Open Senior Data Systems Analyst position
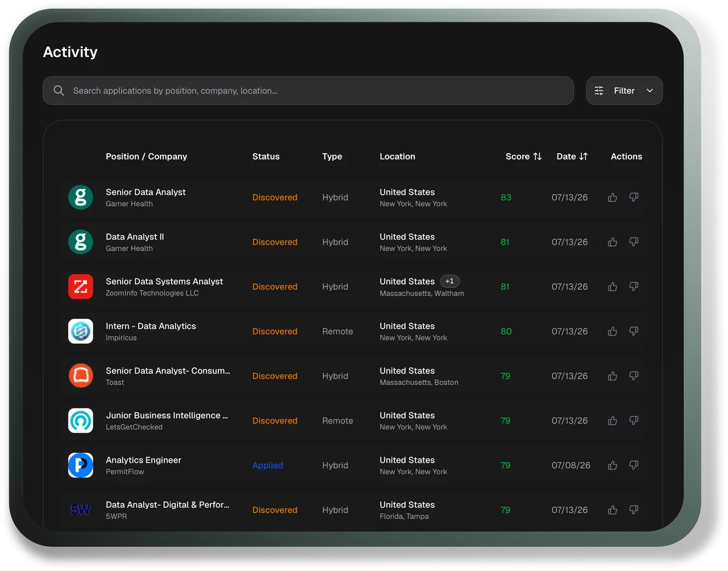The width and height of the screenshot is (728, 571). [x=164, y=282]
